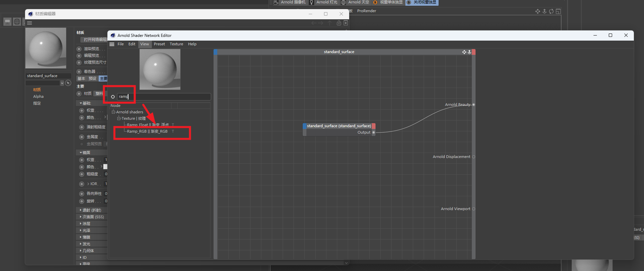The width and height of the screenshot is (644, 271).
Task: Collapse the 基础 section
Action: pyautogui.click(x=81, y=103)
